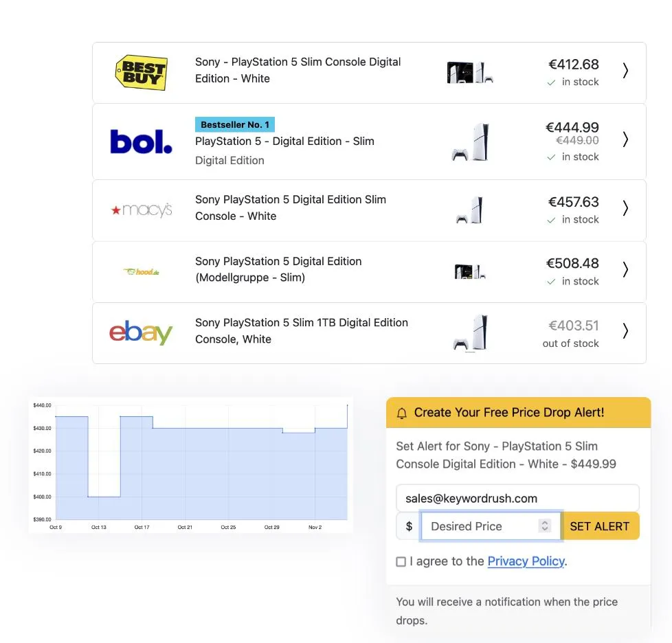672x643 pixels.
Task: Click the Oct 13 price dip on chart
Action: (x=104, y=497)
